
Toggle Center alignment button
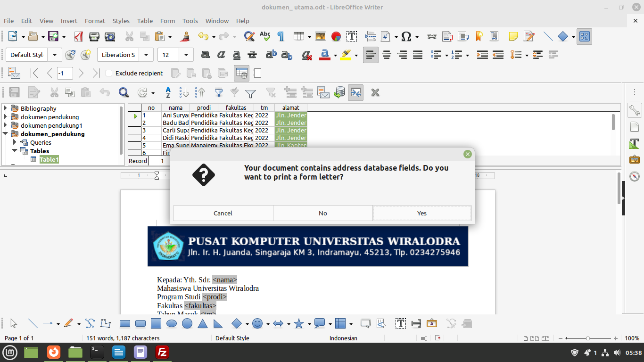click(x=387, y=55)
